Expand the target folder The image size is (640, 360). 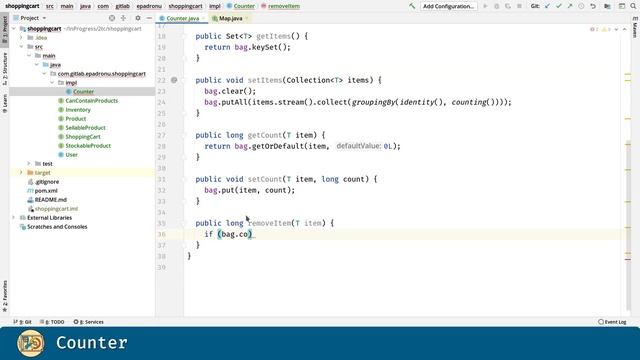click(22, 172)
